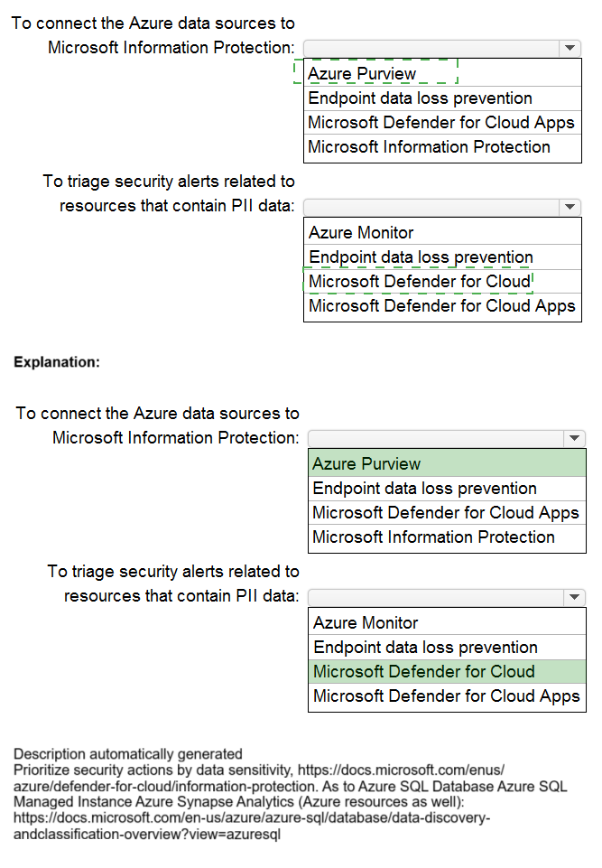Select the green-highlighted Microsoft Defender for Cloud
602x868 pixels.
(x=424, y=672)
